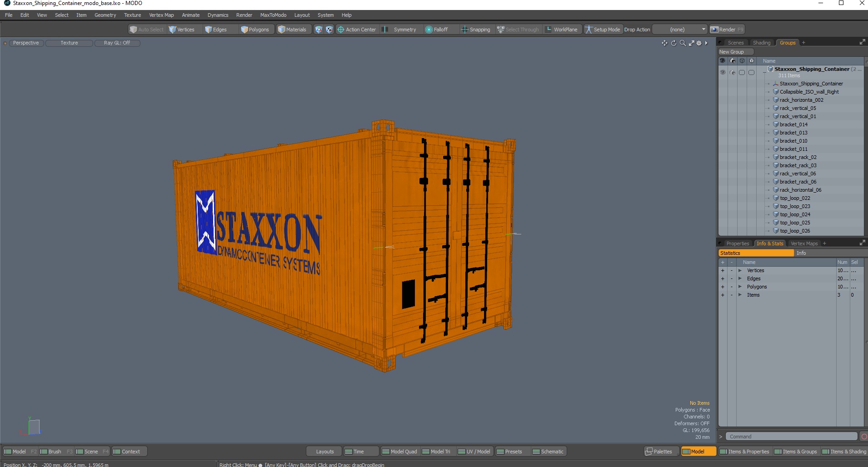Viewport: 868px width, 467px height.
Task: Open the Layouts dropdown
Action: (325, 452)
